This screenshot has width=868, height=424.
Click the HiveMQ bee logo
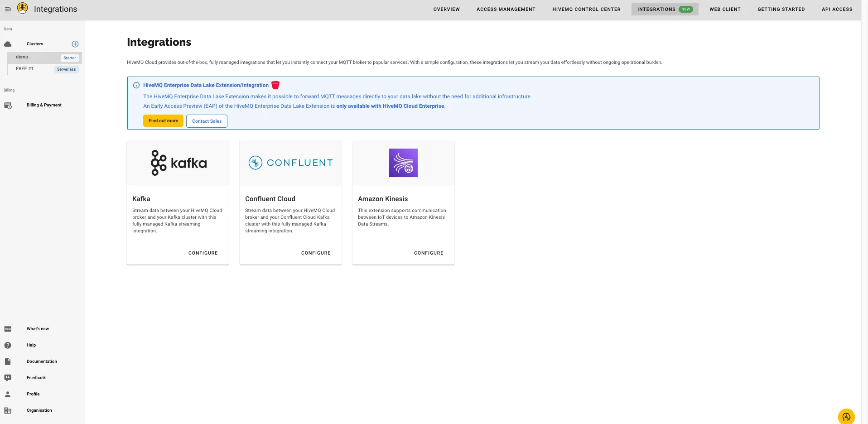tap(22, 8)
